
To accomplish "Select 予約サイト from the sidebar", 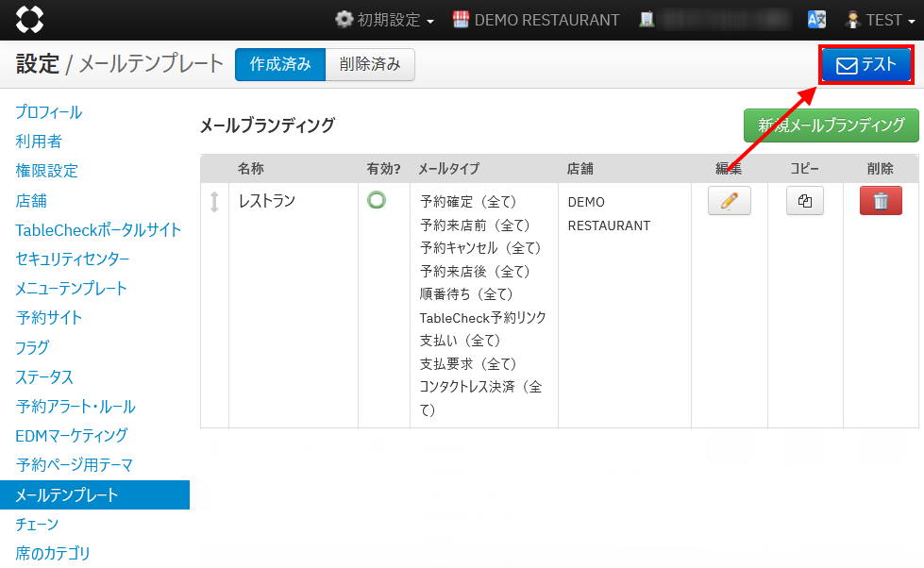I will pyautogui.click(x=49, y=318).
